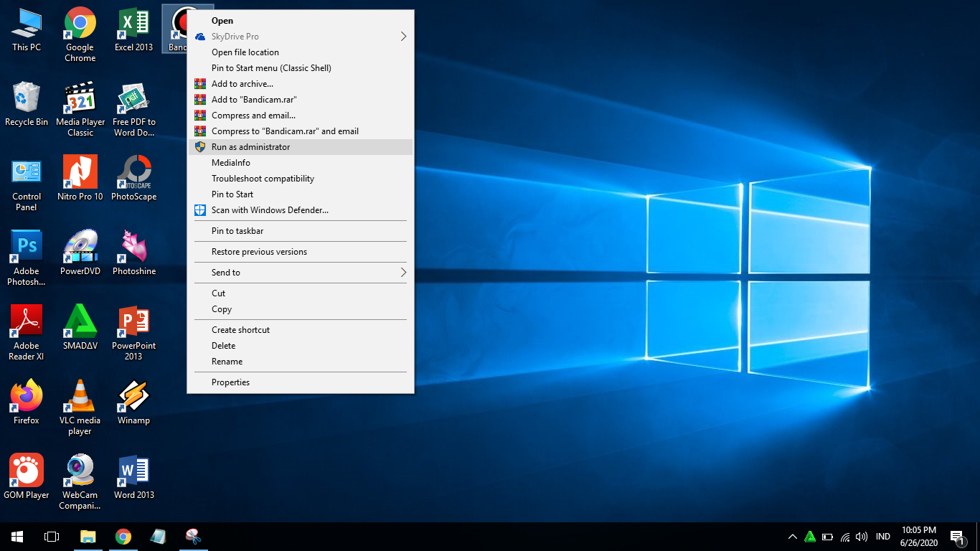Choose Add to "Bandicam.rar"
Viewport: 980px width, 551px height.
click(x=301, y=100)
